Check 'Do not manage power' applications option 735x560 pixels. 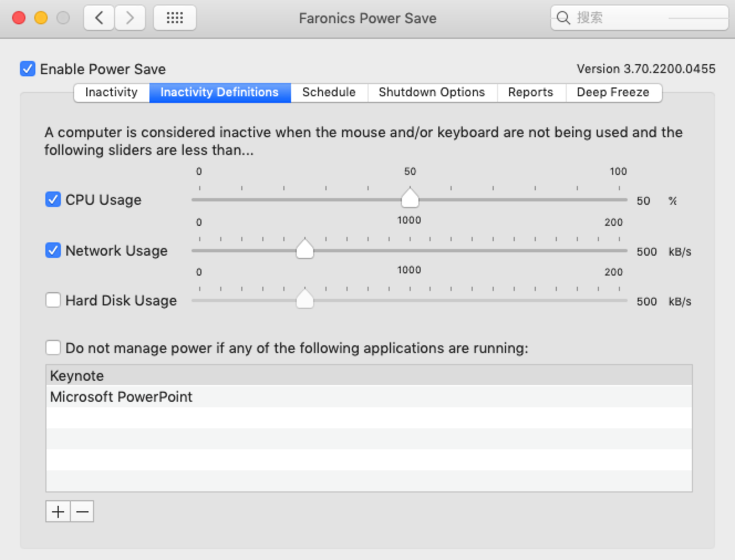(53, 348)
